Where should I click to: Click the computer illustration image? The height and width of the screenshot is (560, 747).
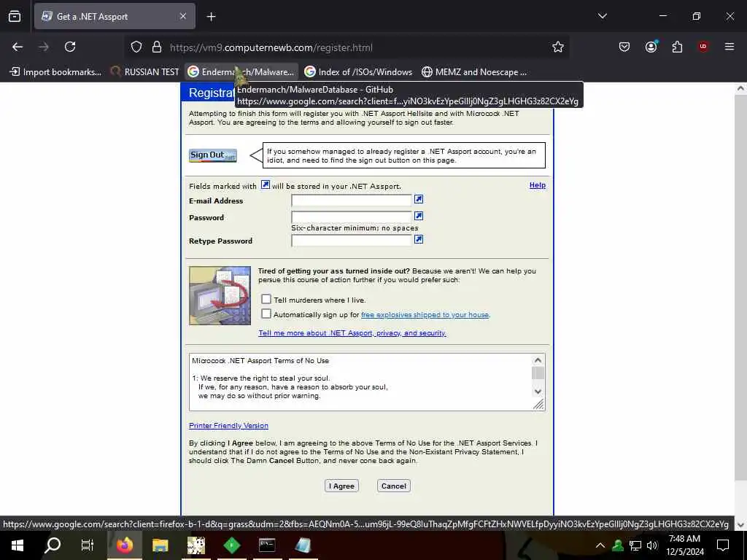(x=220, y=295)
